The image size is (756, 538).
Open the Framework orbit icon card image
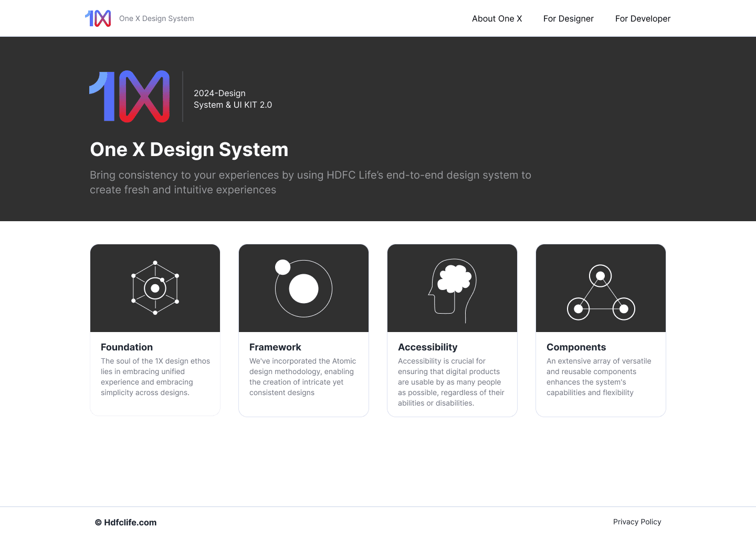pyautogui.click(x=303, y=288)
